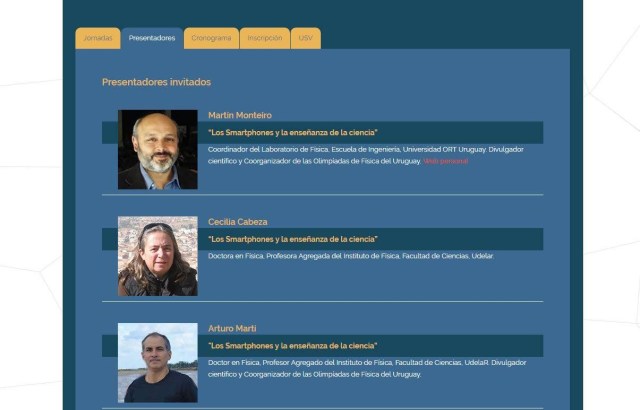
Task: Click Arturo Marti's portrait photo
Action: tap(158, 363)
